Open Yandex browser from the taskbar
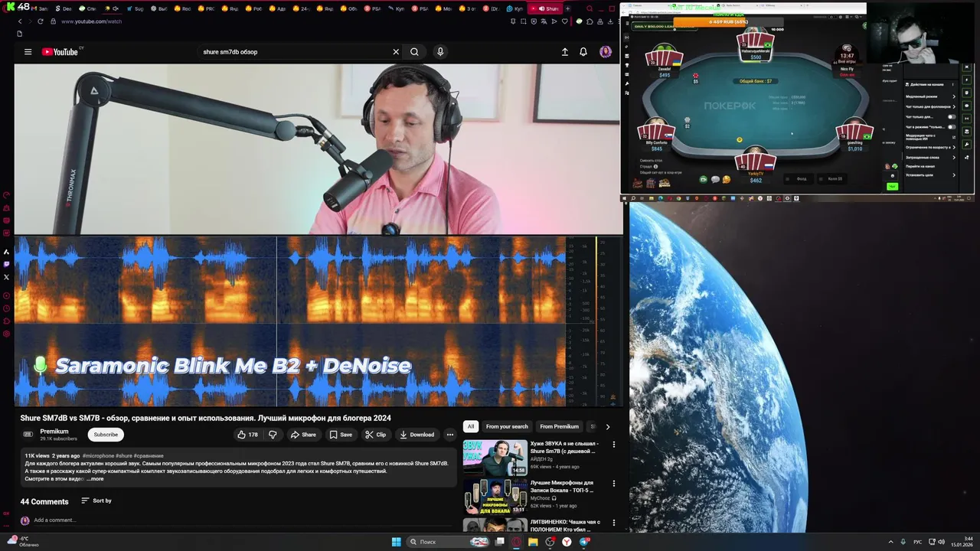Image resolution: width=980 pixels, height=551 pixels. (x=567, y=542)
